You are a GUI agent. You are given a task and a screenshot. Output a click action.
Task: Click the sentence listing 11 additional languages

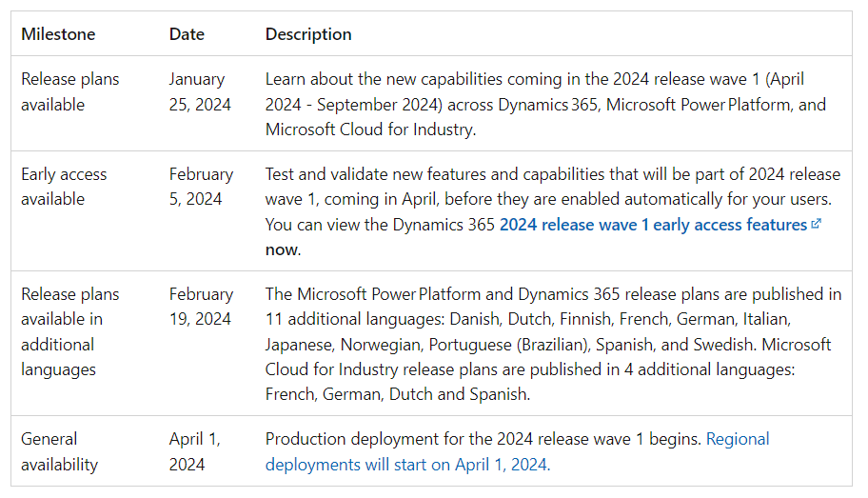point(552,319)
